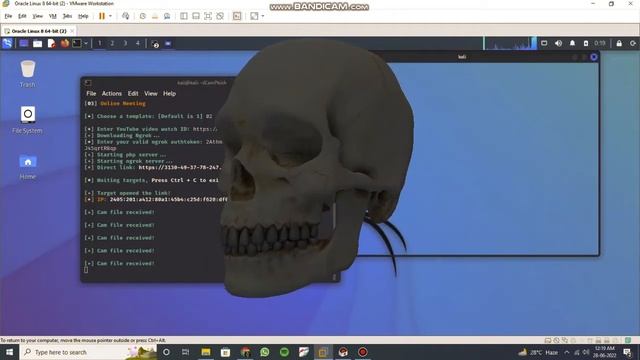Click the Kali panel clock

(600, 43)
